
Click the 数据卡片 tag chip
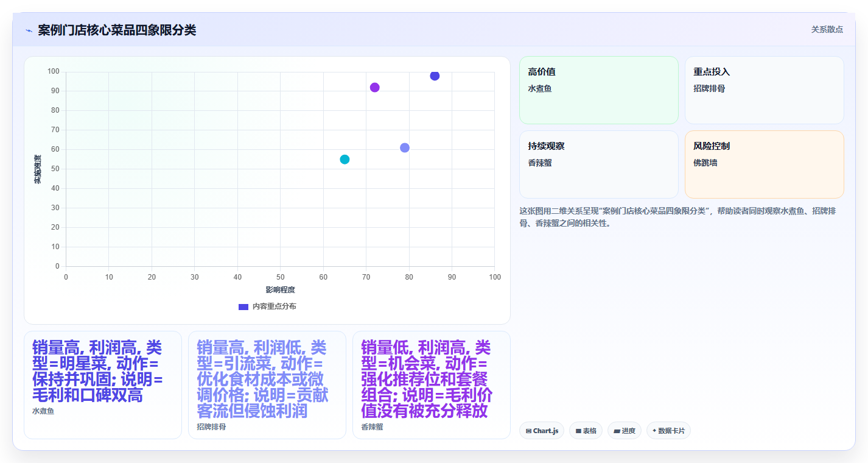click(668, 431)
